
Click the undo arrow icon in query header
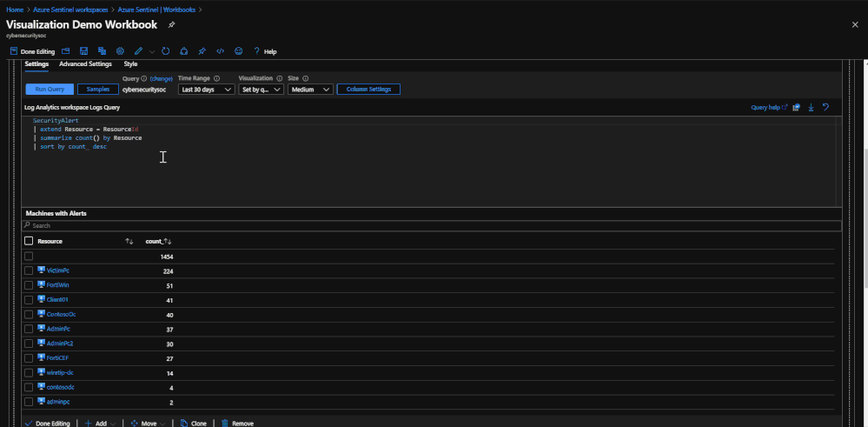coord(826,108)
